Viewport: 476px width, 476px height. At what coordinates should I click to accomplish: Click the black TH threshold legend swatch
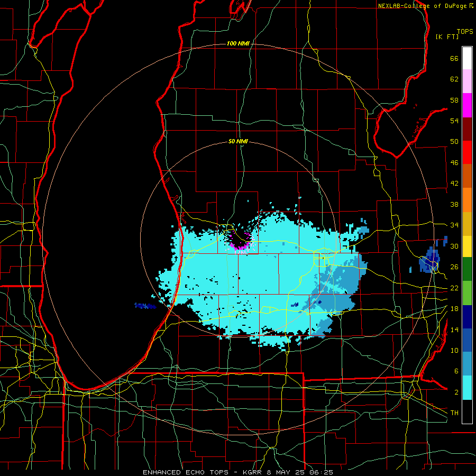[467, 411]
